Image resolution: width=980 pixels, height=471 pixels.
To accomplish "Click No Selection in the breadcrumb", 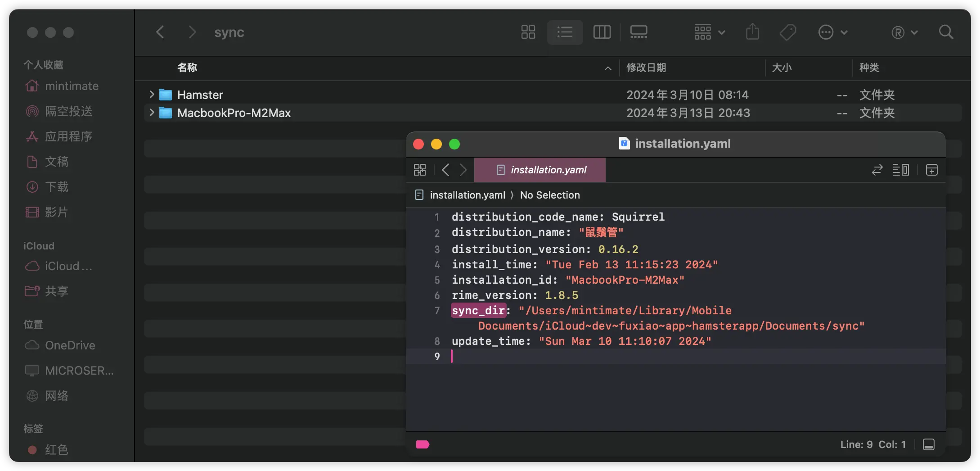I will 550,195.
